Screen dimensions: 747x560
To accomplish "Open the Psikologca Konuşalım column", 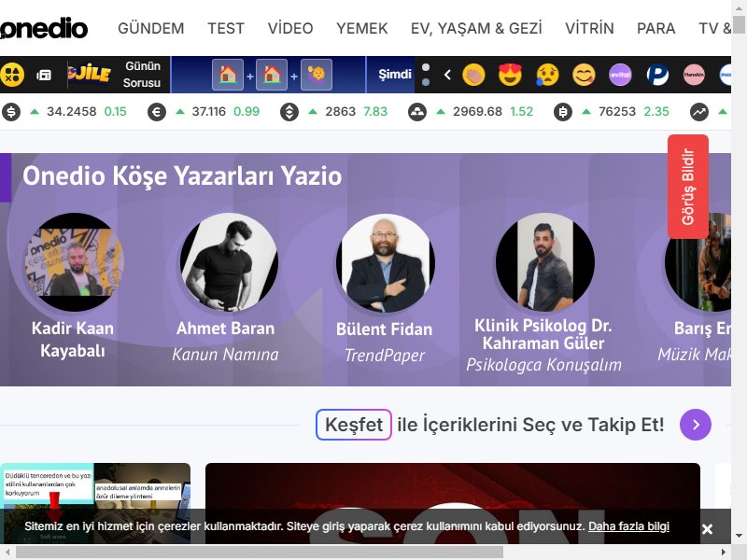I will point(543,365).
